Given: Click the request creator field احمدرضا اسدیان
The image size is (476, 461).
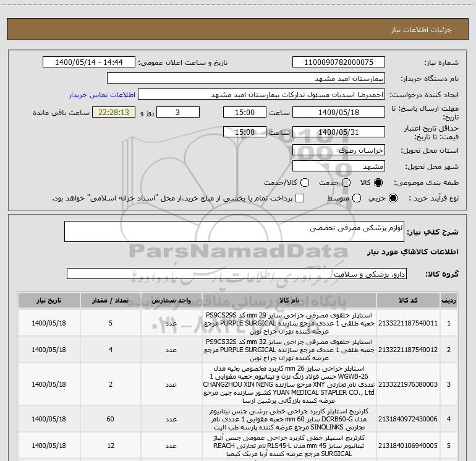Looking at the screenshot, I should tap(261, 95).
